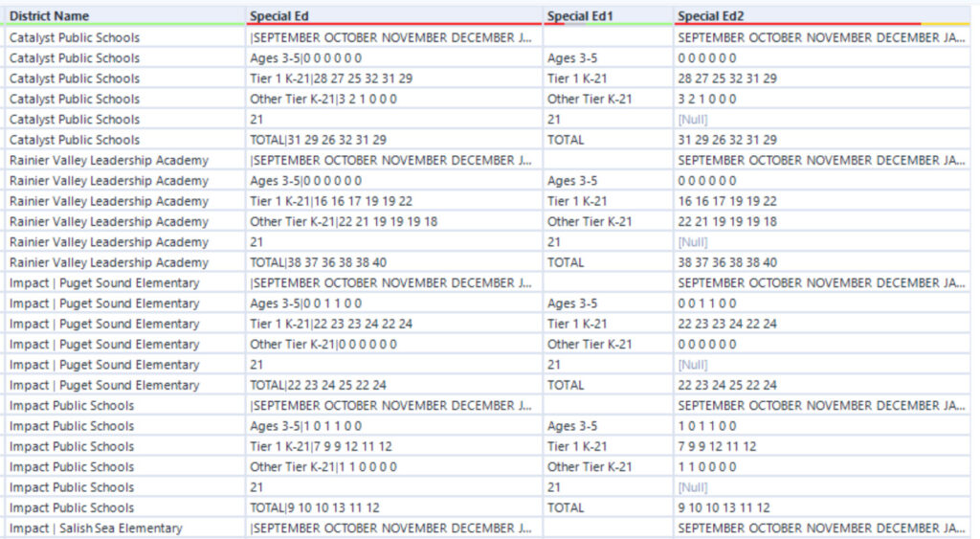The height and width of the screenshot is (539, 980).
Task: Select Special Ed2 cell '3 2 1 0 0 0'
Action: click(822, 99)
